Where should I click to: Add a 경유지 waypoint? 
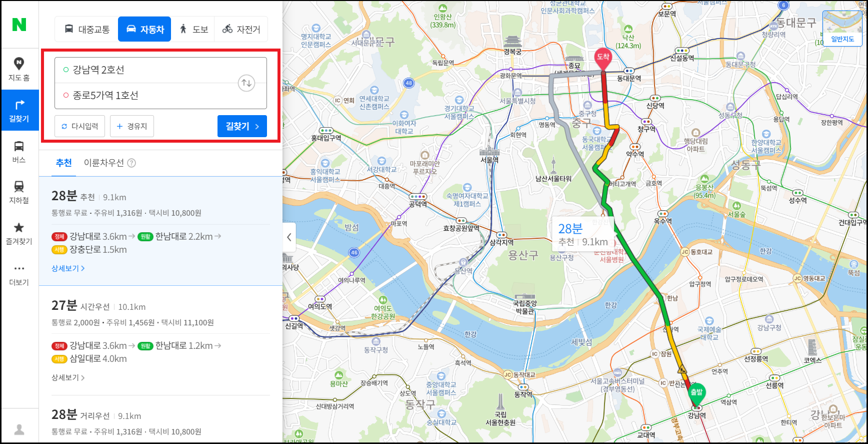132,126
